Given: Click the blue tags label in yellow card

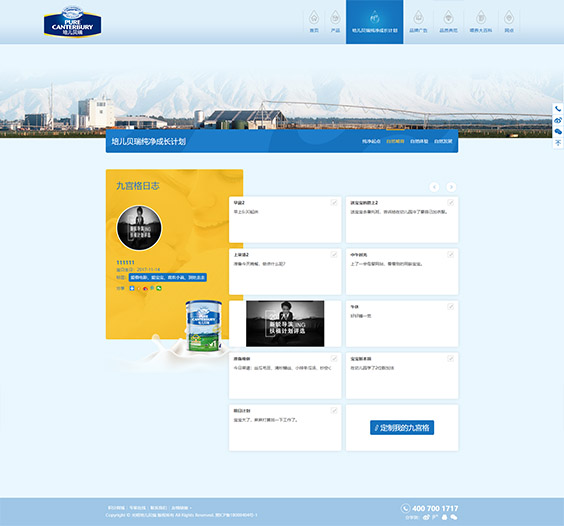Looking at the screenshot, I should coord(168,277).
